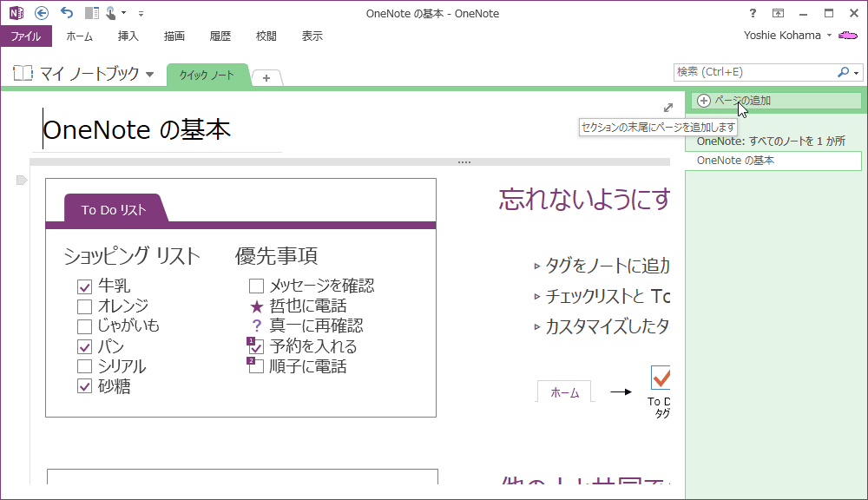Open Customize Quick Access Toolbar menu

click(x=141, y=13)
